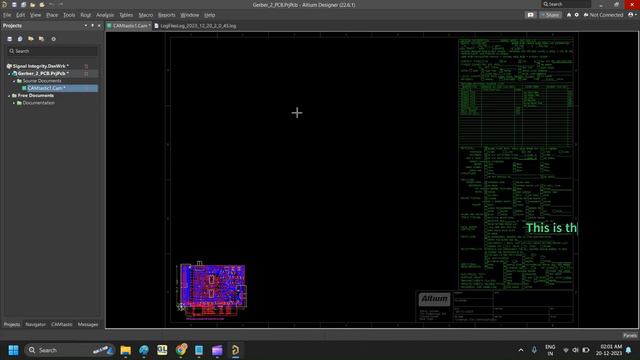Open the Tables menu
This screenshot has width=640, height=360.
pos(126,15)
